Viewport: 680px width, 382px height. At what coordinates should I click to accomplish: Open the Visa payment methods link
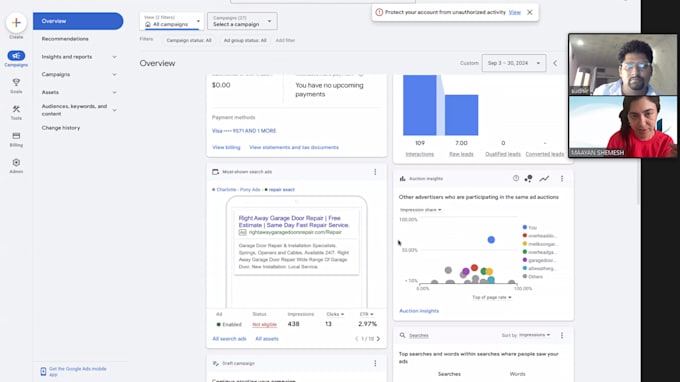tap(244, 131)
